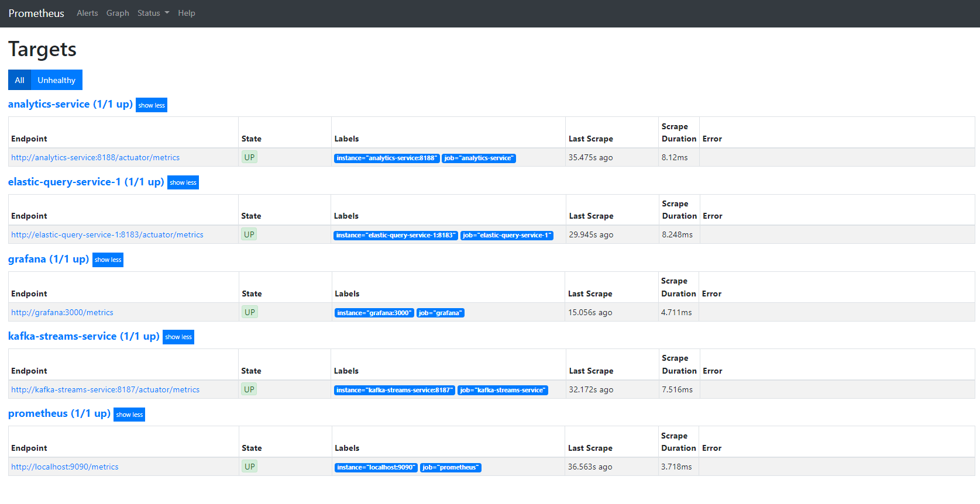The height and width of the screenshot is (504, 980).
Task: Click the instance="elastic-query-service-1:8183" label
Action: click(396, 235)
